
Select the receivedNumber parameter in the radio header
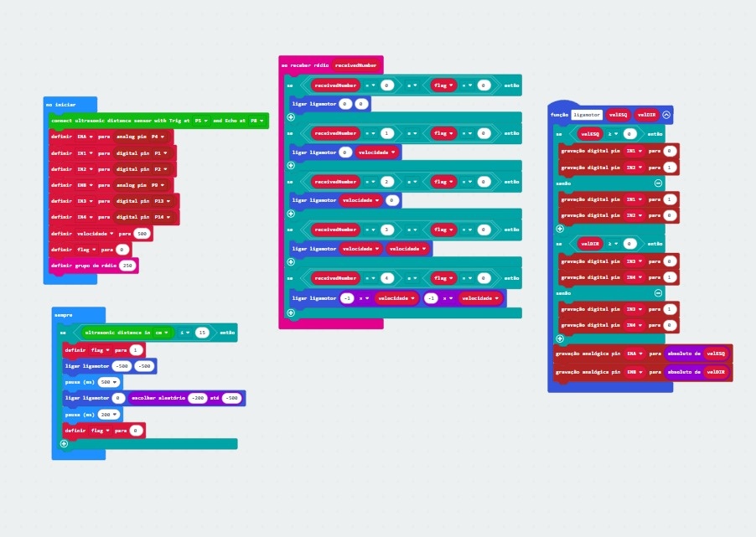click(x=356, y=65)
